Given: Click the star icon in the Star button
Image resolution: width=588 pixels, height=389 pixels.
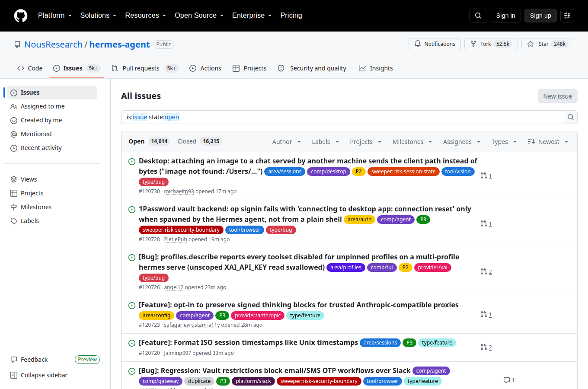Looking at the screenshot, I should [x=530, y=44].
